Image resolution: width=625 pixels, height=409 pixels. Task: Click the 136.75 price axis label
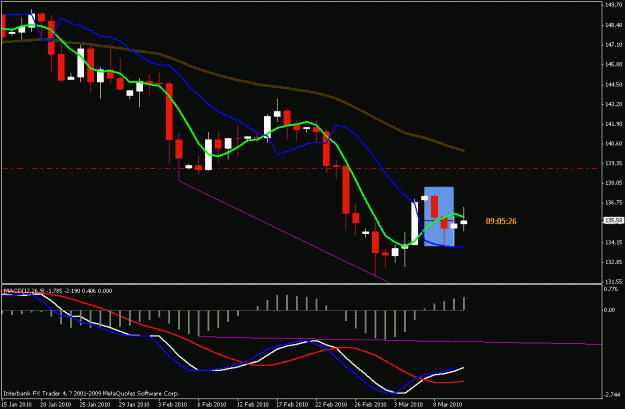[613, 203]
